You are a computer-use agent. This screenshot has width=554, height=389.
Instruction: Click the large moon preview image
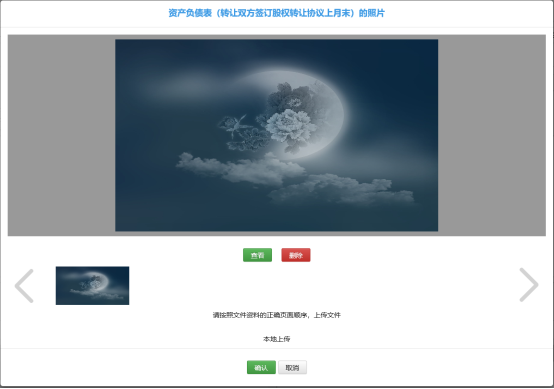click(x=277, y=135)
